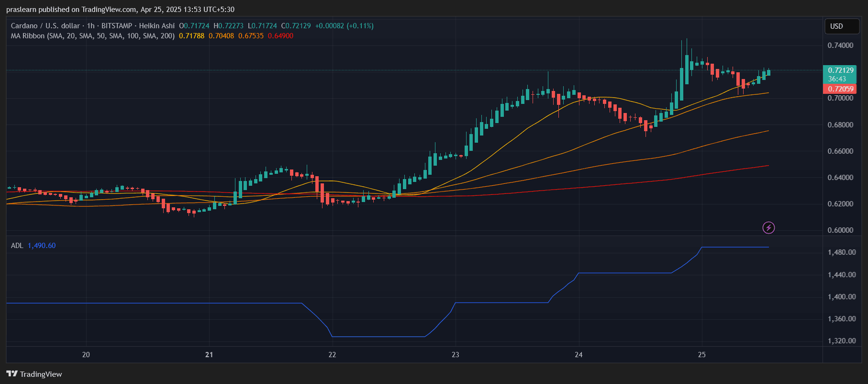This screenshot has height=384, width=868.
Task: Click the SMA 20 value 0.71788
Action: pos(191,36)
